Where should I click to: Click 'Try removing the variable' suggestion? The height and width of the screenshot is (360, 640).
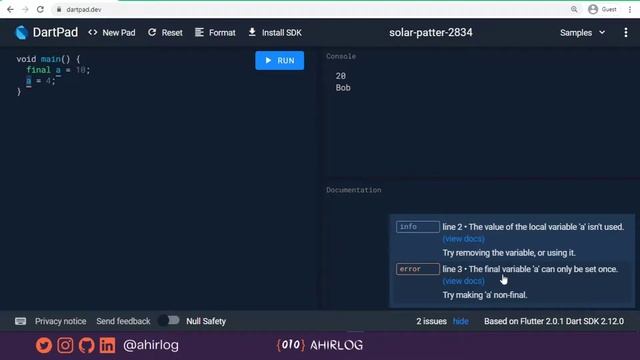[x=509, y=253]
